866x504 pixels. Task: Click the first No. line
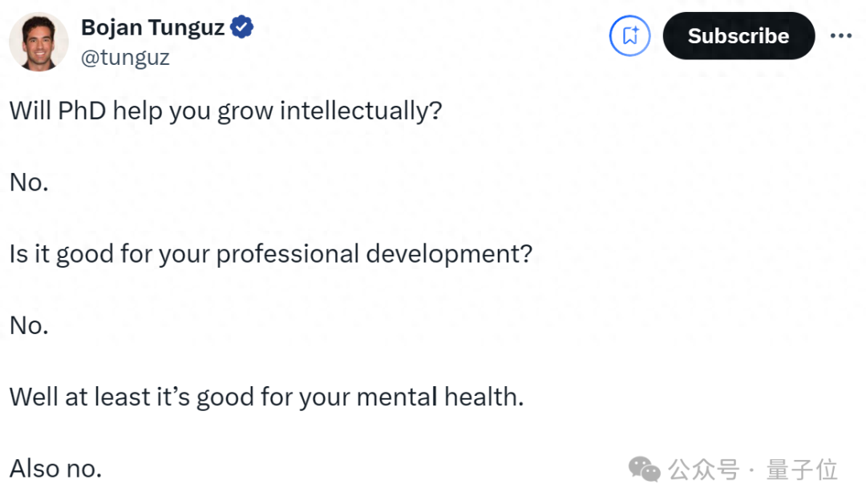pyautogui.click(x=28, y=182)
